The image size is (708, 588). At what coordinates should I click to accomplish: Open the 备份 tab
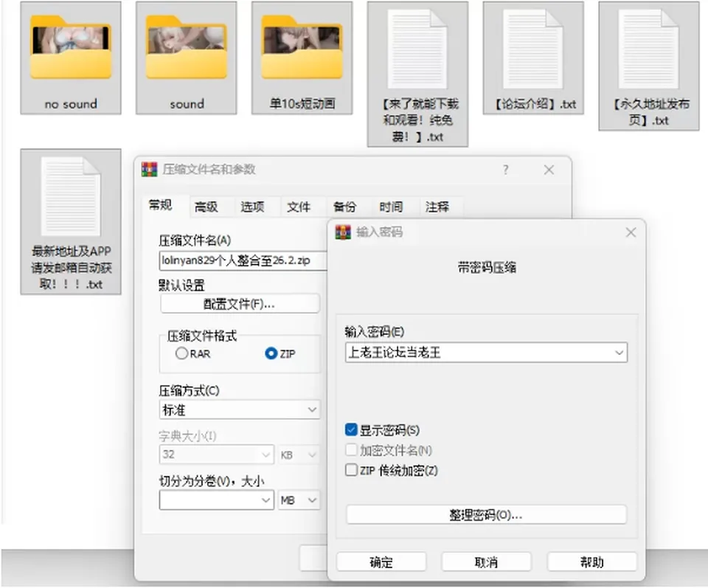[x=344, y=207]
